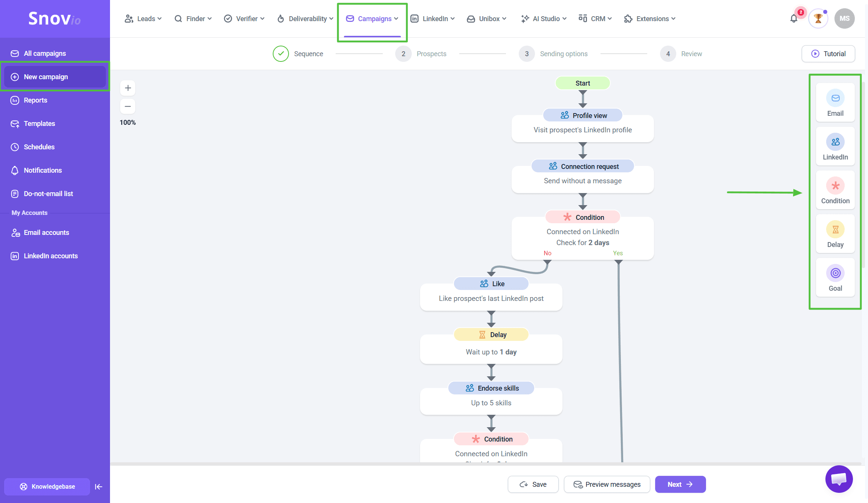Add a LinkedIn action from the side panel
The width and height of the screenshot is (868, 503).
(x=835, y=146)
